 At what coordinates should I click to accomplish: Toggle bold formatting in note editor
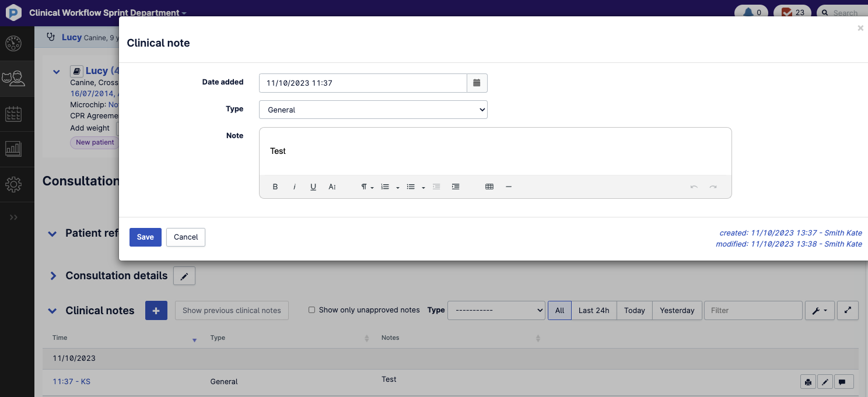275,187
